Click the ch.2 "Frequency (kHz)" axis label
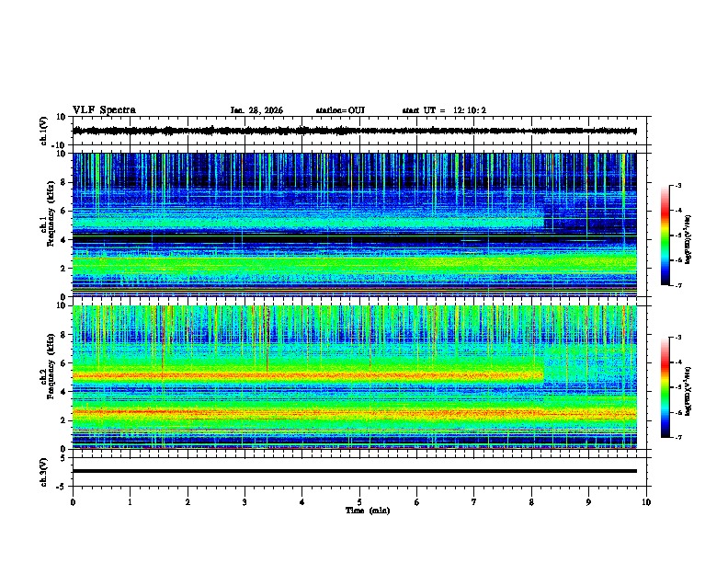Viewport: 728px width, 563px height. tap(51, 366)
